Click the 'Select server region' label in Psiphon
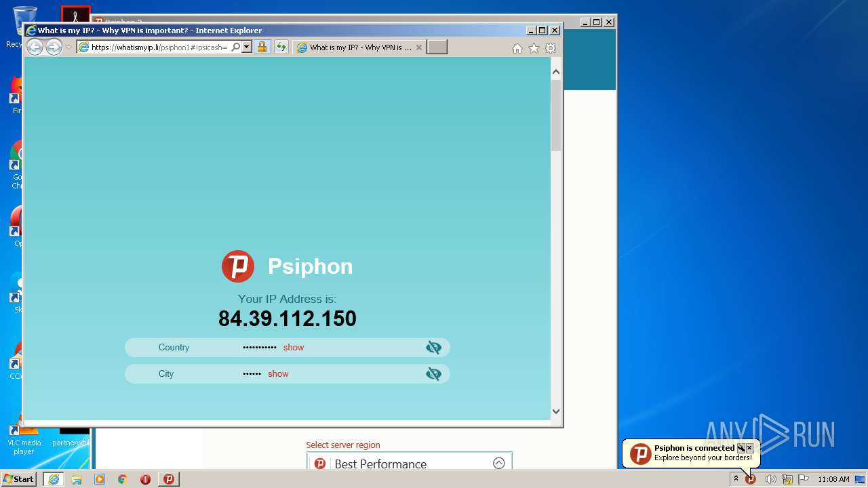868x488 pixels. click(x=343, y=445)
